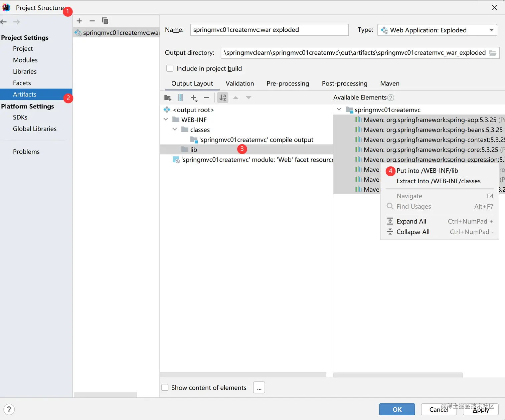Click output layout horizontal scrollbar
This screenshot has height=420, width=505.
(243, 375)
